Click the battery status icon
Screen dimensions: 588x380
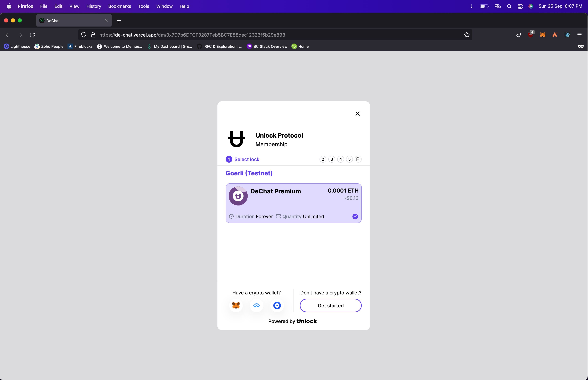click(x=484, y=6)
